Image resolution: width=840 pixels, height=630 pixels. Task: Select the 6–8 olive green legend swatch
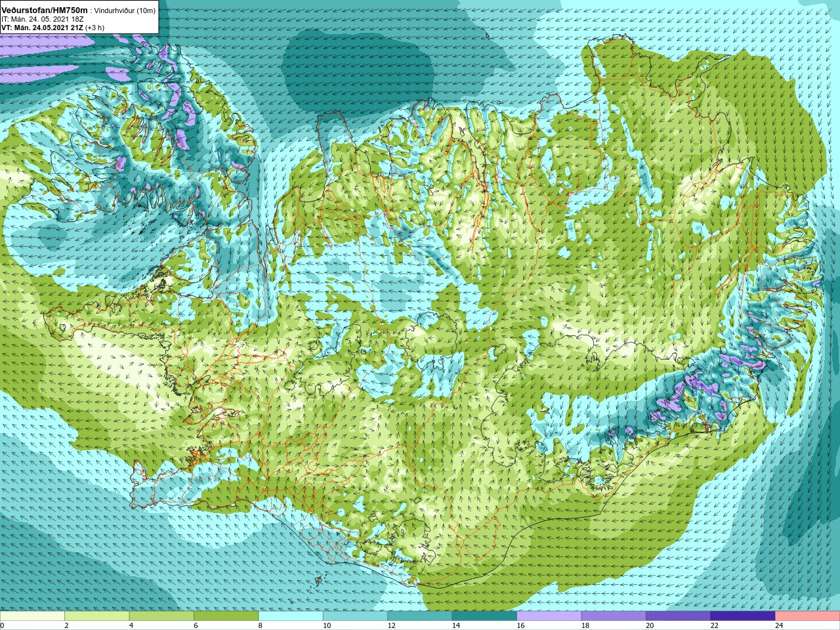[226, 617]
